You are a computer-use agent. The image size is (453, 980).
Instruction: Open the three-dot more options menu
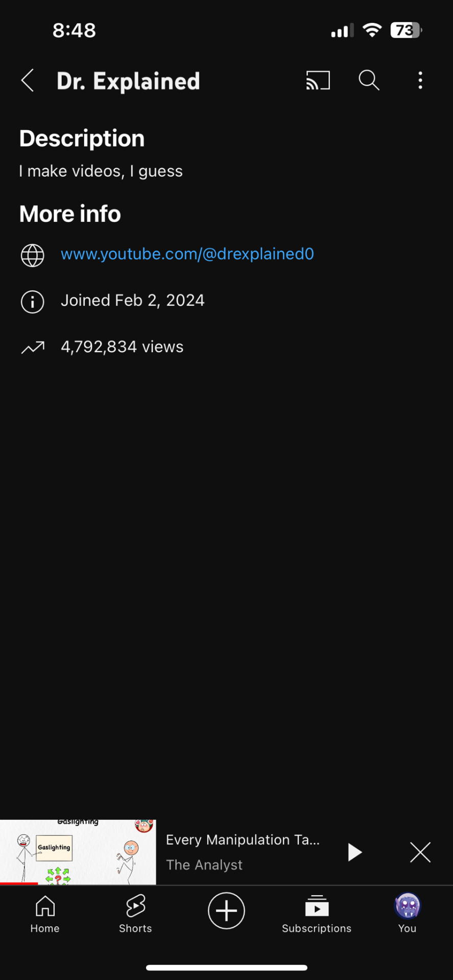[420, 81]
